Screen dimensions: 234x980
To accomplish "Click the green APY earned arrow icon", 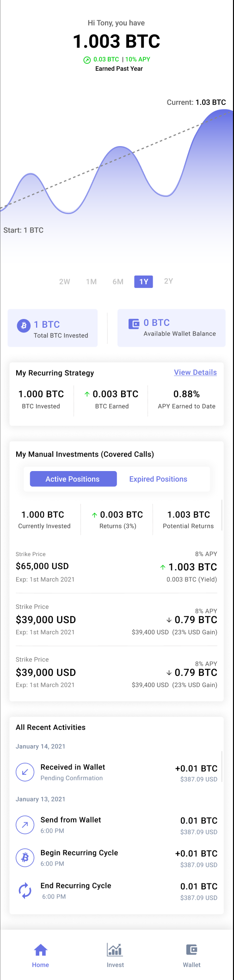I will tap(87, 60).
